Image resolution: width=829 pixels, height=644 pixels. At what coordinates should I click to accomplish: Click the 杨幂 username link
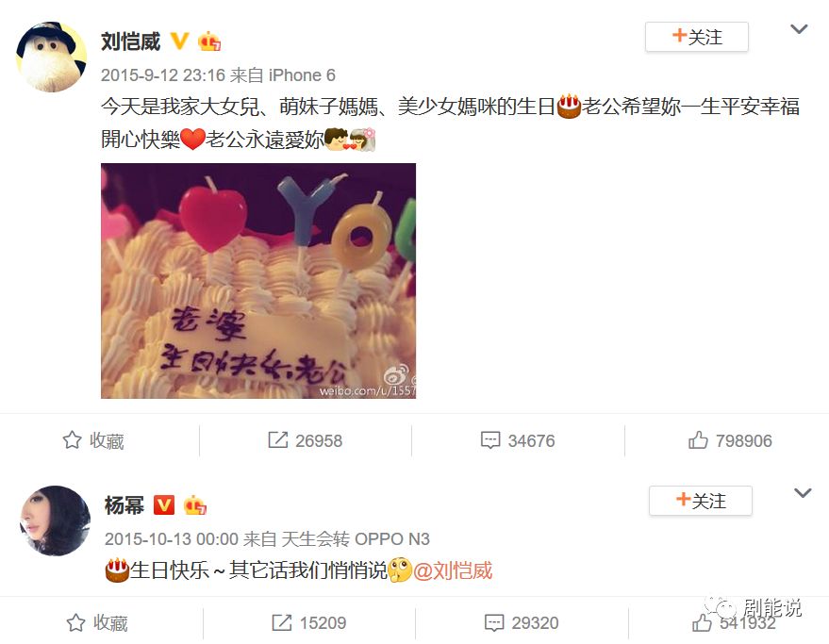[x=124, y=505]
